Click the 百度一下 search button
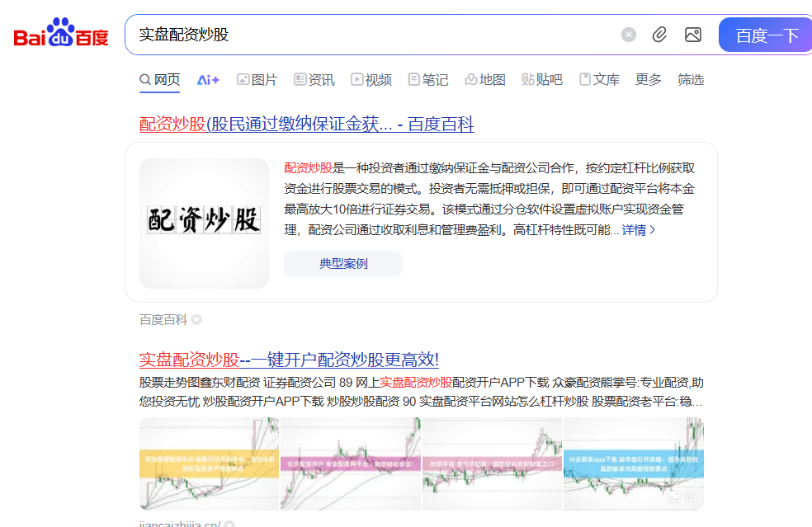 coord(764,34)
